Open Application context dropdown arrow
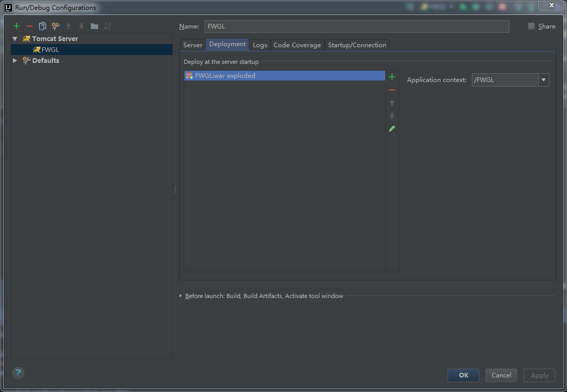This screenshot has height=392, width=567. [544, 80]
